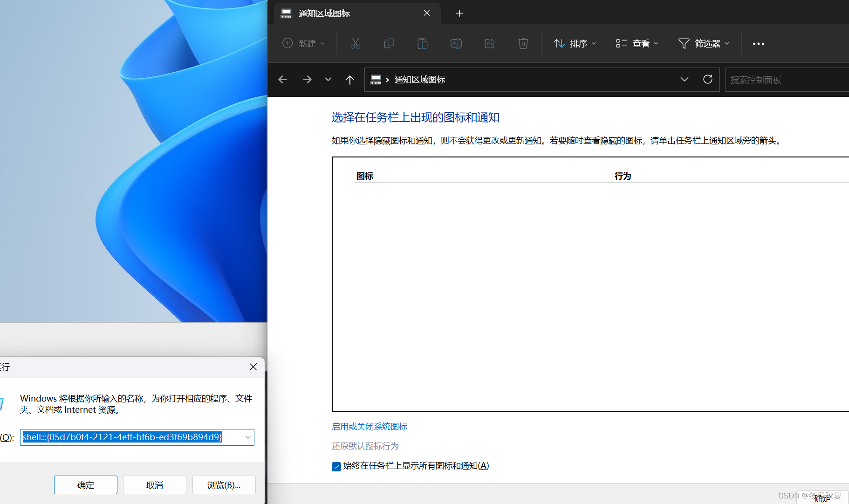Click the 通知区域图标 breadcrumb in address bar
The image size is (849, 504).
pos(419,80)
